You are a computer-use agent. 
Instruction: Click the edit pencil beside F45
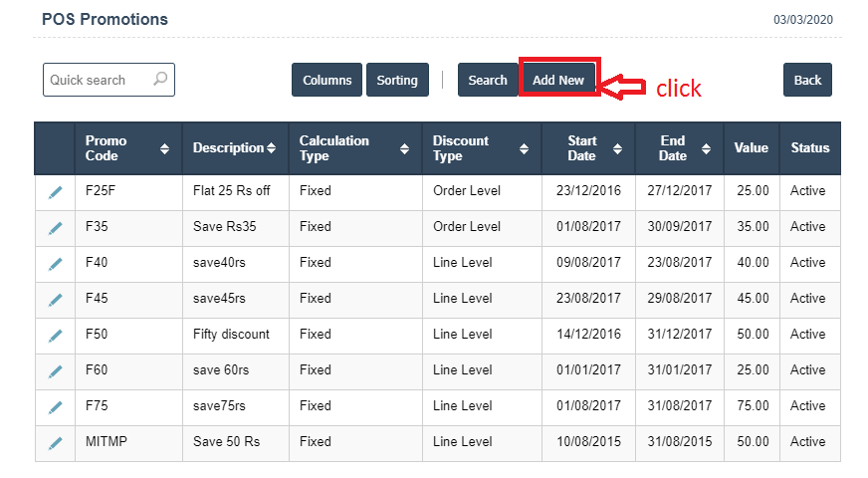click(55, 300)
